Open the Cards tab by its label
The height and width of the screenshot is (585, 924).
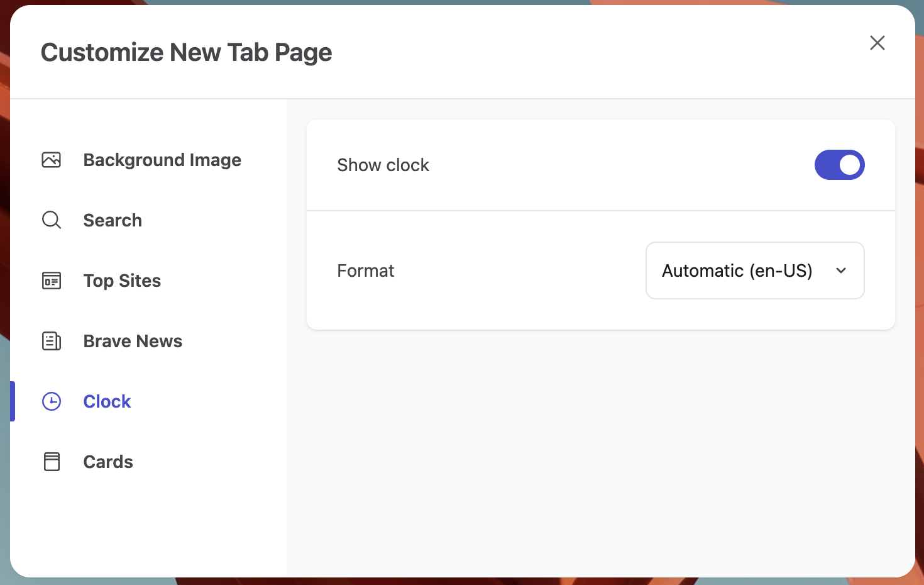(108, 462)
